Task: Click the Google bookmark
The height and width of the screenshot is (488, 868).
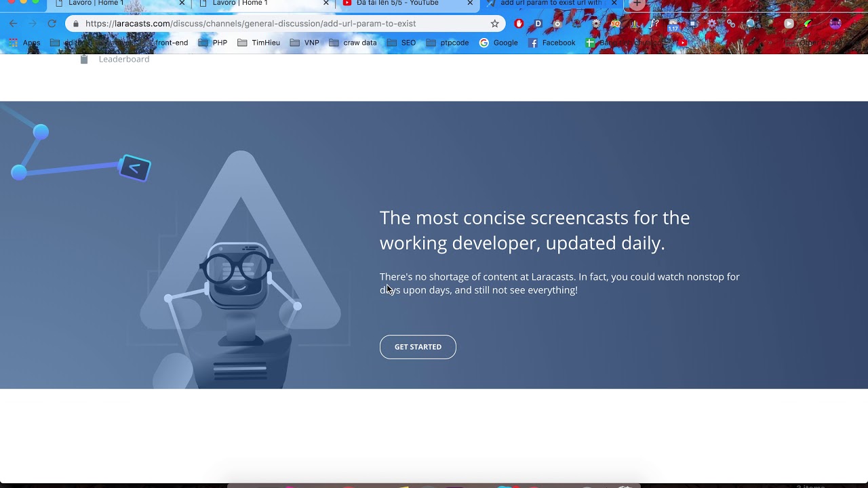Action: [498, 43]
